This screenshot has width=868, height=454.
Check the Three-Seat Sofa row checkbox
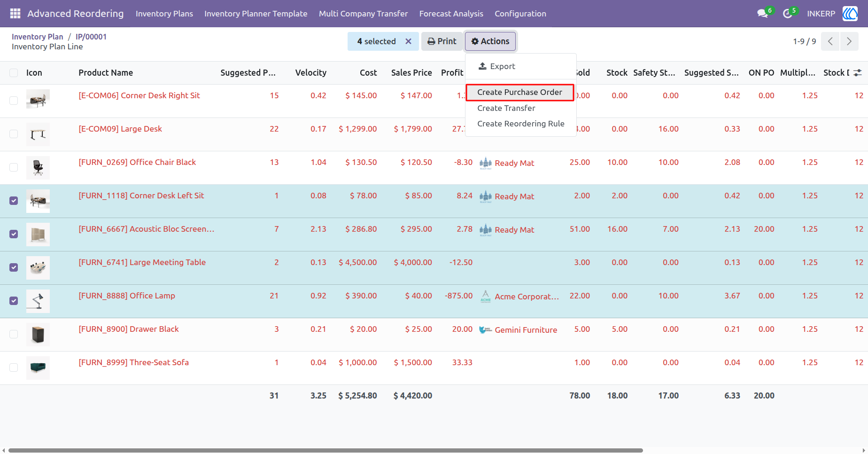pyautogui.click(x=14, y=368)
